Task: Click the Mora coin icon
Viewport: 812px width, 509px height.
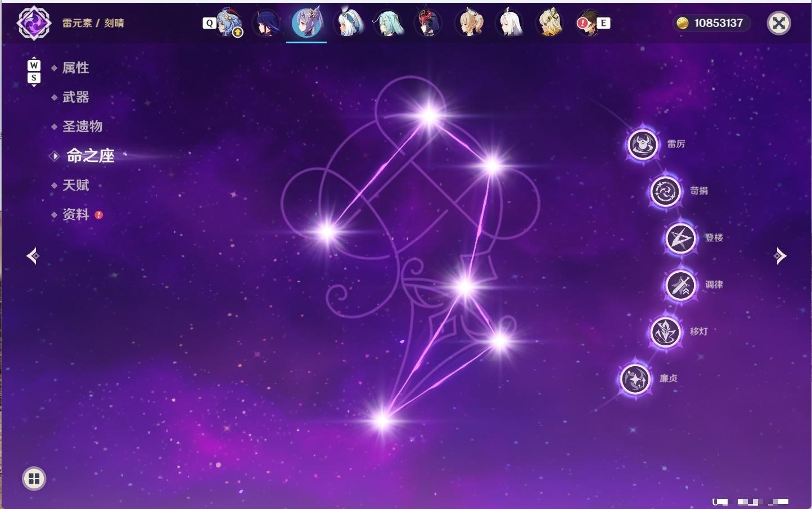Action: (x=683, y=23)
